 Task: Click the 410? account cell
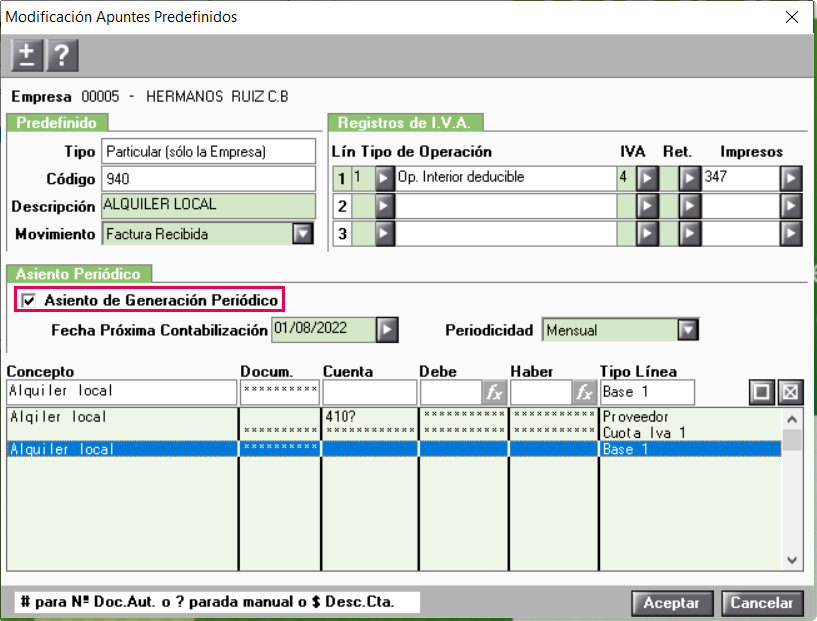[x=370, y=417]
